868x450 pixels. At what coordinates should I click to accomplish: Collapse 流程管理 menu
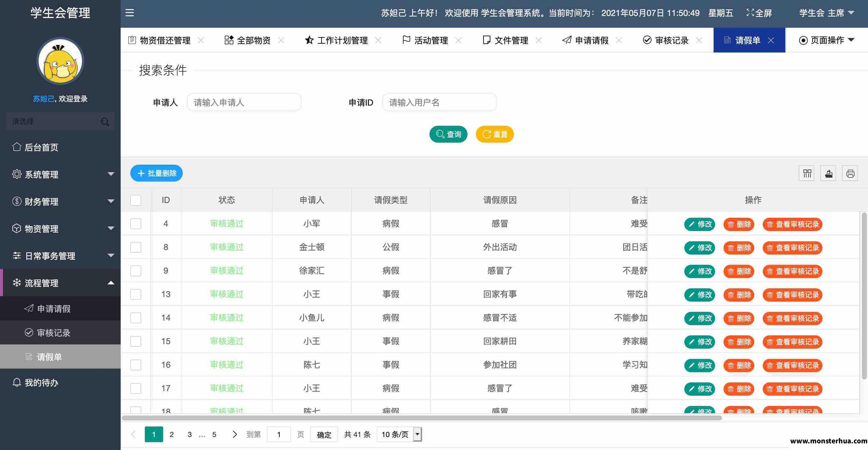click(60, 283)
